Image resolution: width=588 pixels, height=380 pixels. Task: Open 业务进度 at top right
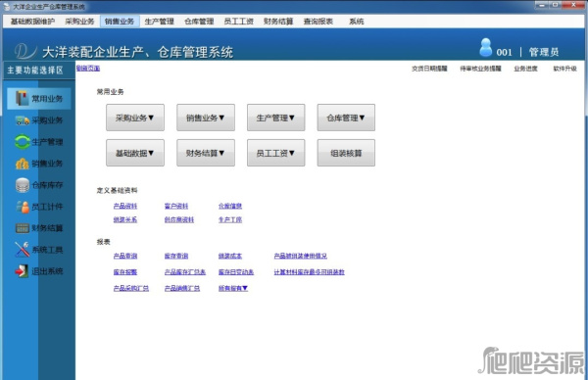[525, 69]
